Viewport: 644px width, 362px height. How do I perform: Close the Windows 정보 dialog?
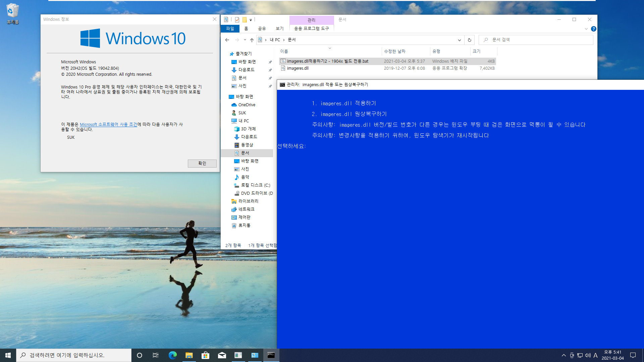click(x=215, y=19)
